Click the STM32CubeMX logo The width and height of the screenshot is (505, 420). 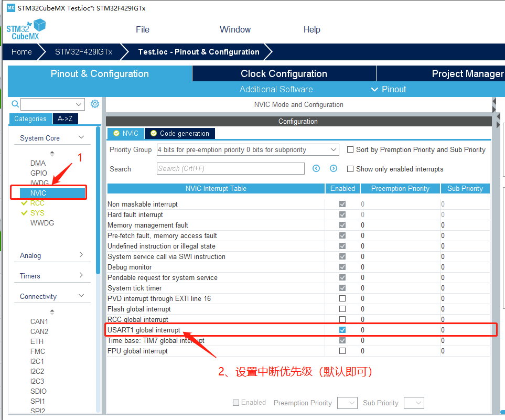click(x=26, y=30)
